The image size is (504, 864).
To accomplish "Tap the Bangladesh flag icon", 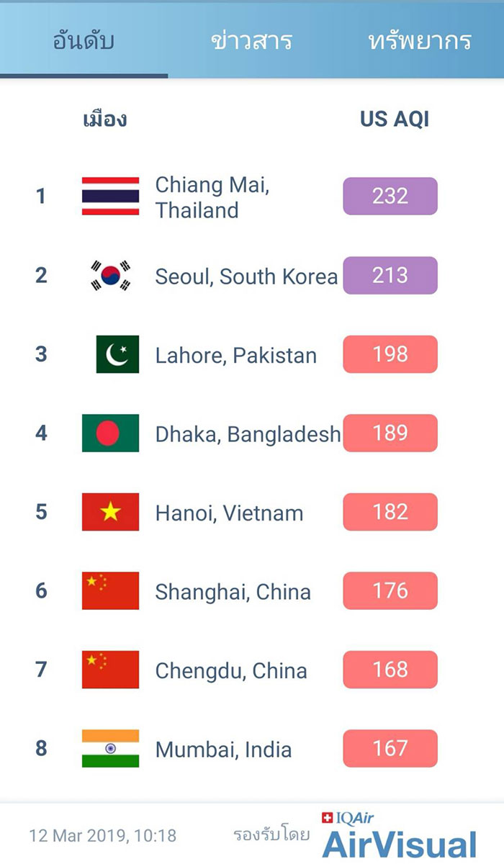I will click(110, 433).
